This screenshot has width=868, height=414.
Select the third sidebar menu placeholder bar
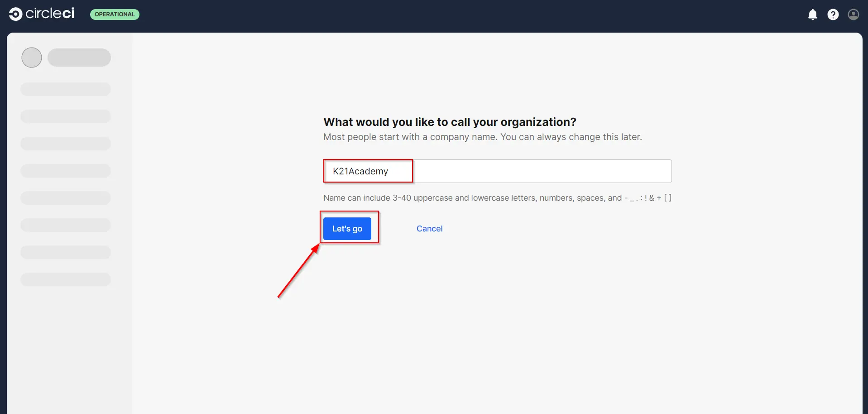coord(66,144)
